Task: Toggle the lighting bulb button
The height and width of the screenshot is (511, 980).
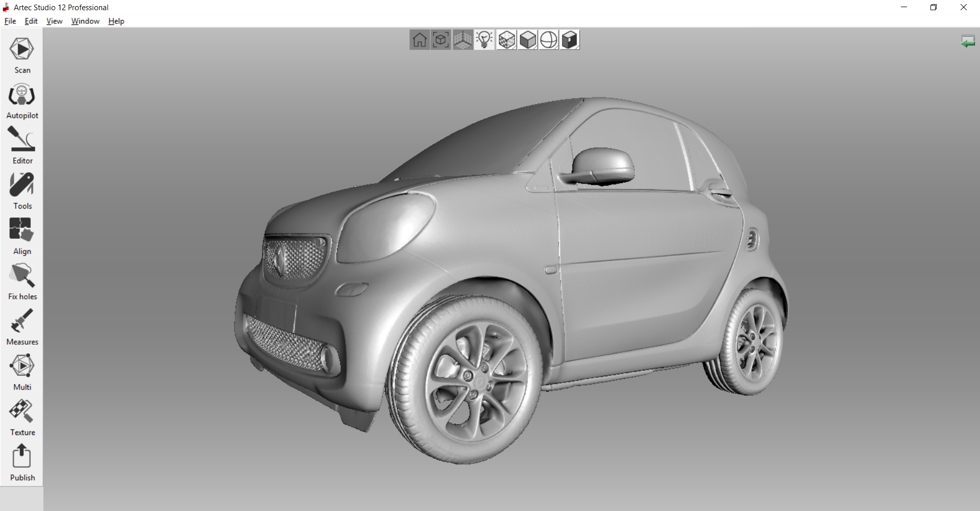Action: click(x=484, y=40)
